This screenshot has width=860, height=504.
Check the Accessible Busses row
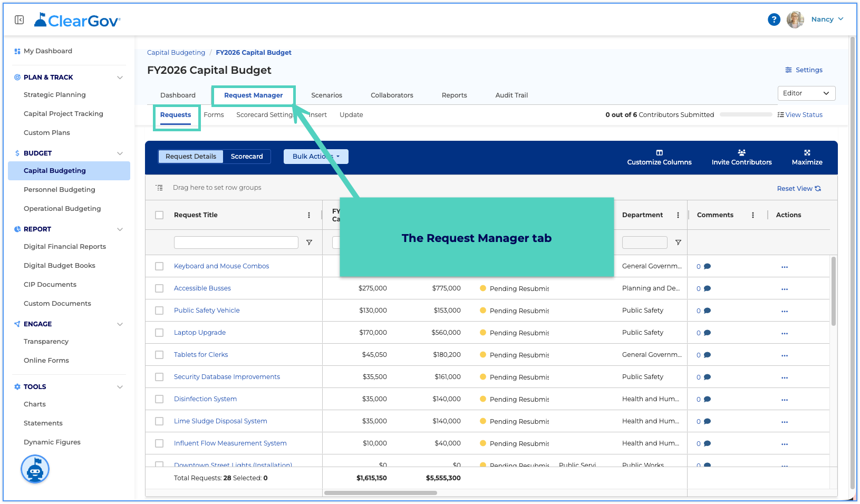click(159, 288)
